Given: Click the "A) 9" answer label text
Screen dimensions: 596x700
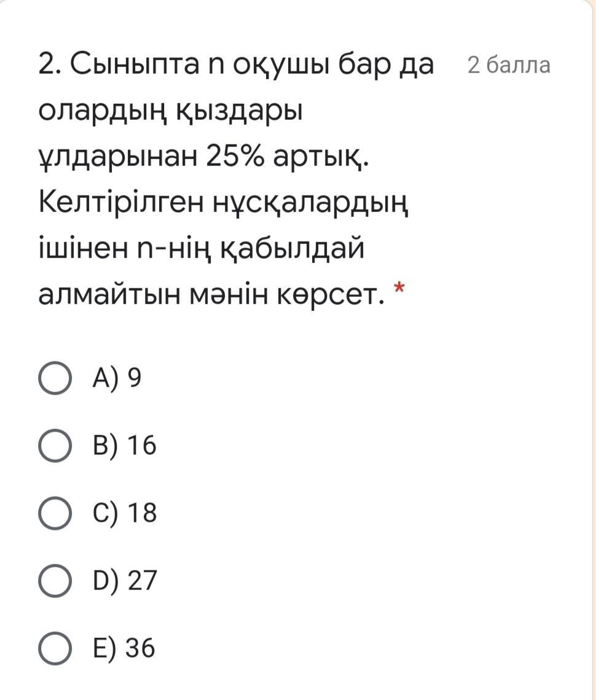Looking at the screenshot, I should (x=117, y=379).
